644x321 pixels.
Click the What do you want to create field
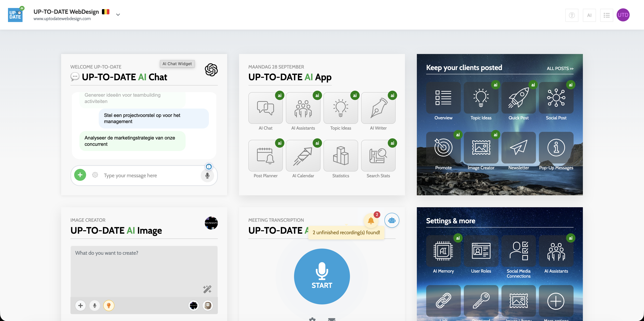click(x=144, y=271)
